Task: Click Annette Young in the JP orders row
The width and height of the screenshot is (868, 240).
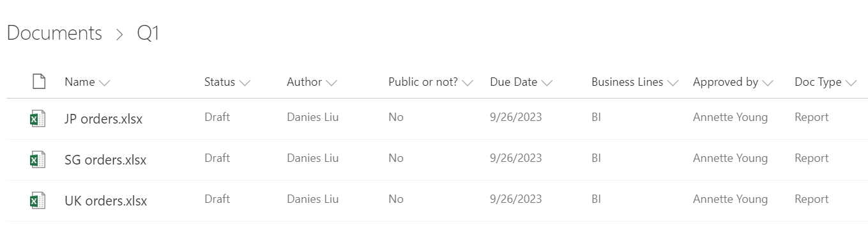Action: 730,117
